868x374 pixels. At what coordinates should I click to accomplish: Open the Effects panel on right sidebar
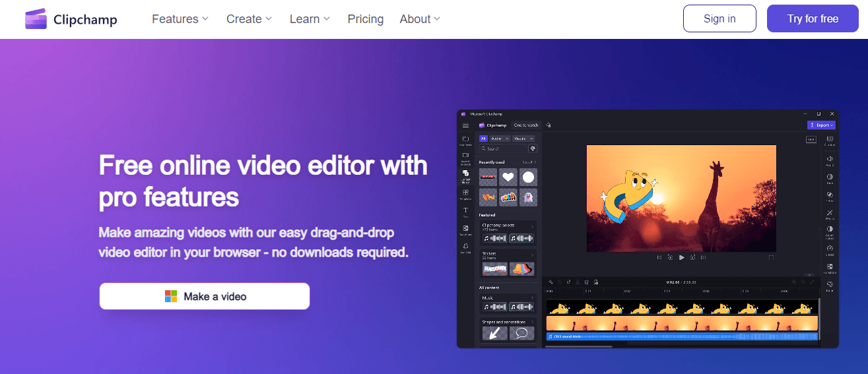[830, 214]
